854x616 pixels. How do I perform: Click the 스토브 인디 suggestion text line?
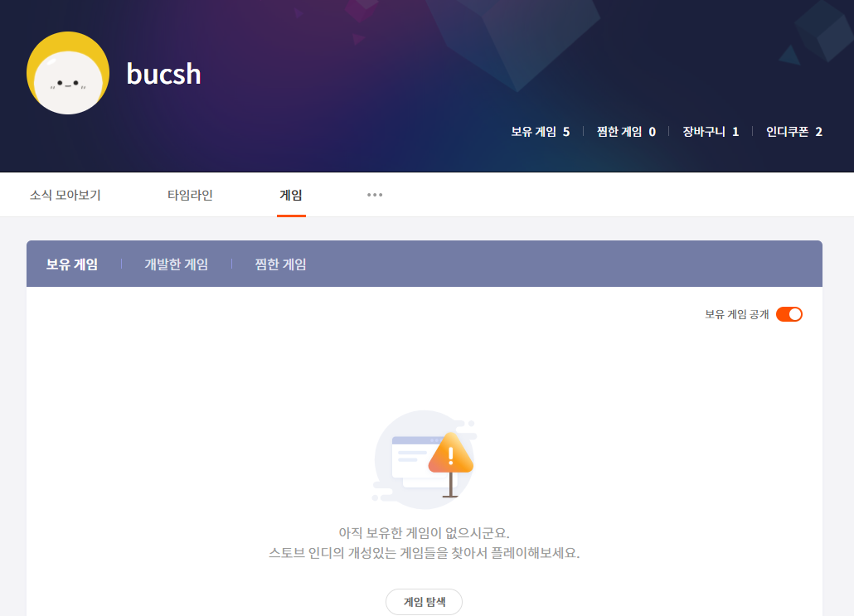[424, 553]
